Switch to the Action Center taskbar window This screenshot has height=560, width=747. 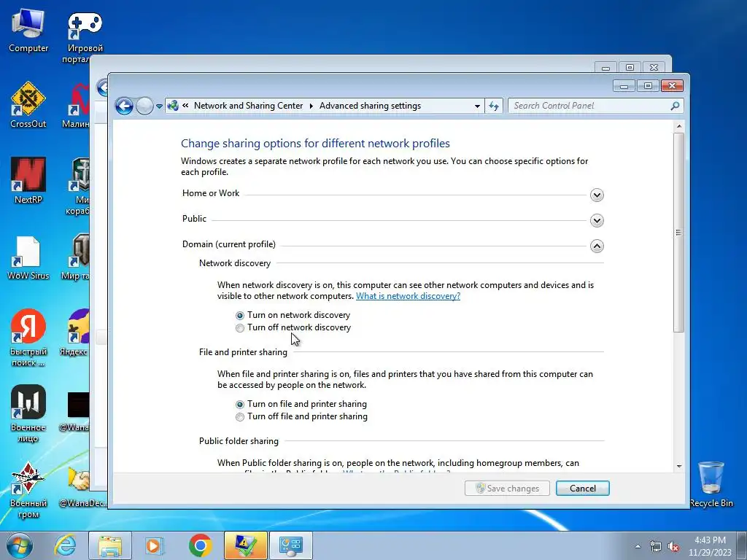point(245,545)
